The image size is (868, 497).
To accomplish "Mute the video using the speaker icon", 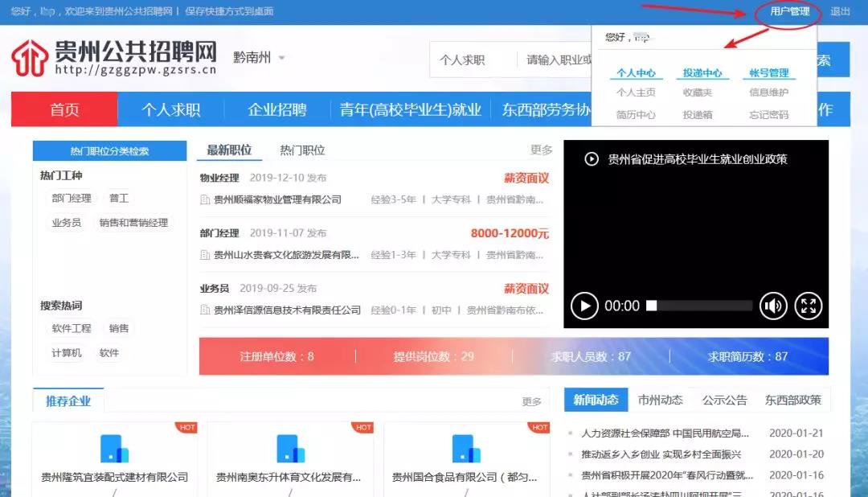I will (x=773, y=306).
